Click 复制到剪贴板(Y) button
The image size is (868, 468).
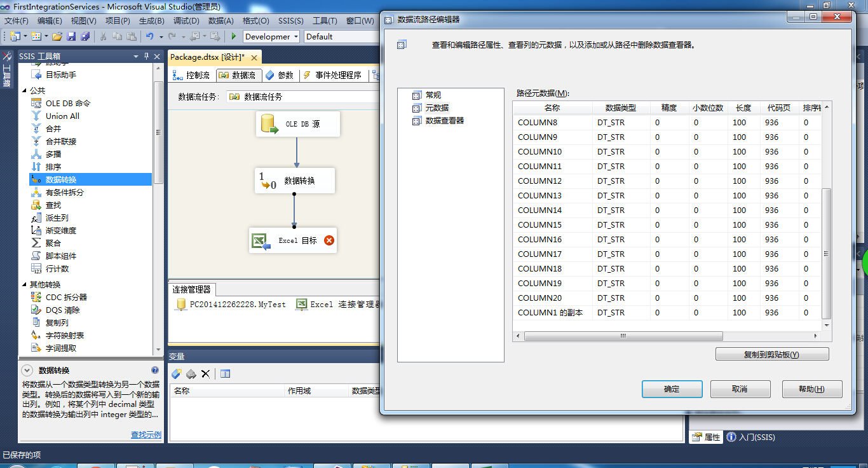[772, 354]
